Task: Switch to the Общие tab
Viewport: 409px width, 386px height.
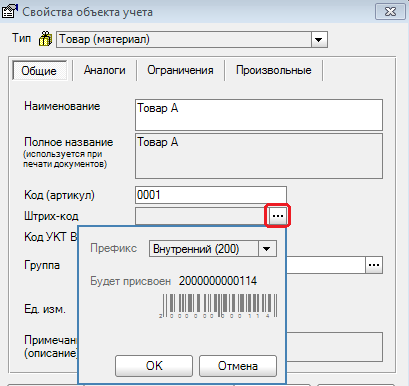Action: (39, 70)
